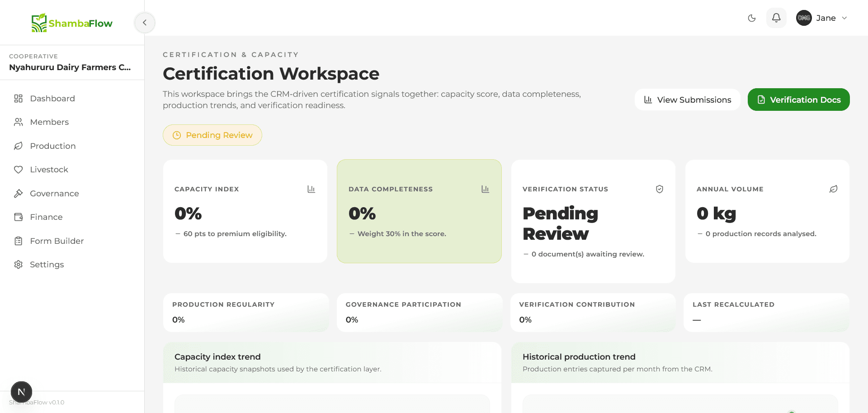This screenshot has width=868, height=413.
Task: Click the Annual Volume leaf icon
Action: click(834, 189)
